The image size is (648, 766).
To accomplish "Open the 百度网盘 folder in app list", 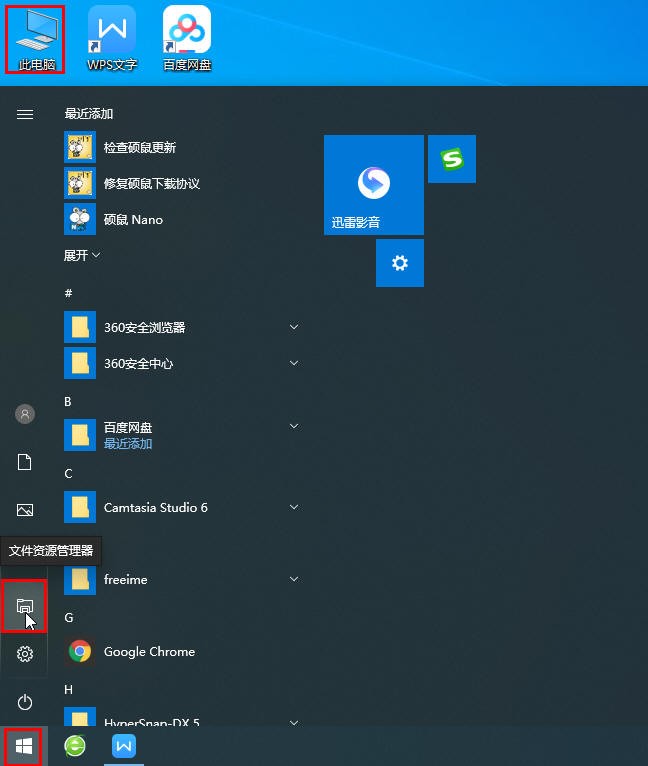I will 182,435.
